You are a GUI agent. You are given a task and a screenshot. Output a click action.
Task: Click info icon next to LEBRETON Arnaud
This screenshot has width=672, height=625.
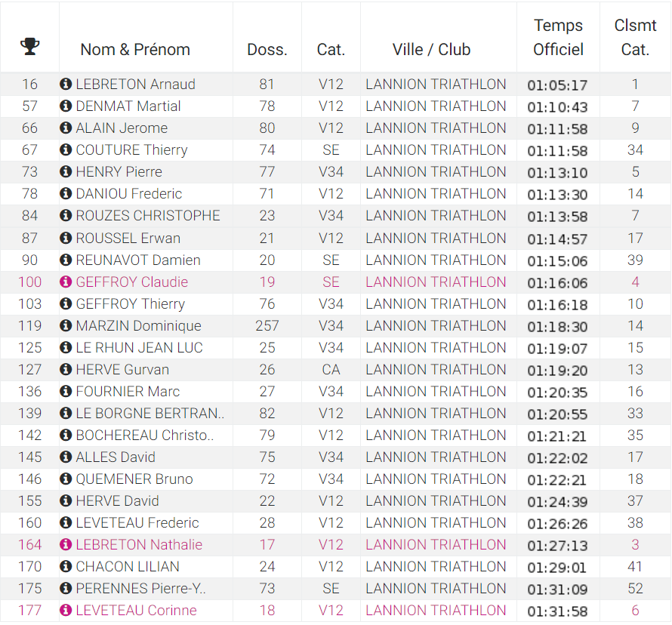pos(66,85)
